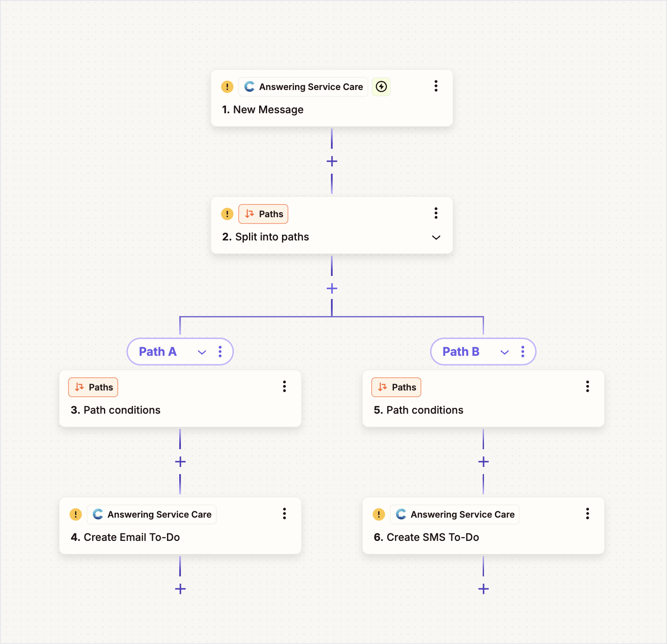667x644 pixels.
Task: Expand the Path A chevron dropdown
Action: [202, 352]
